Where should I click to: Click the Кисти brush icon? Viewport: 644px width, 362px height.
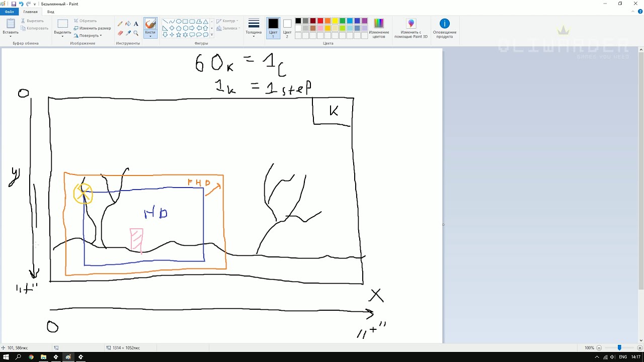click(x=150, y=24)
